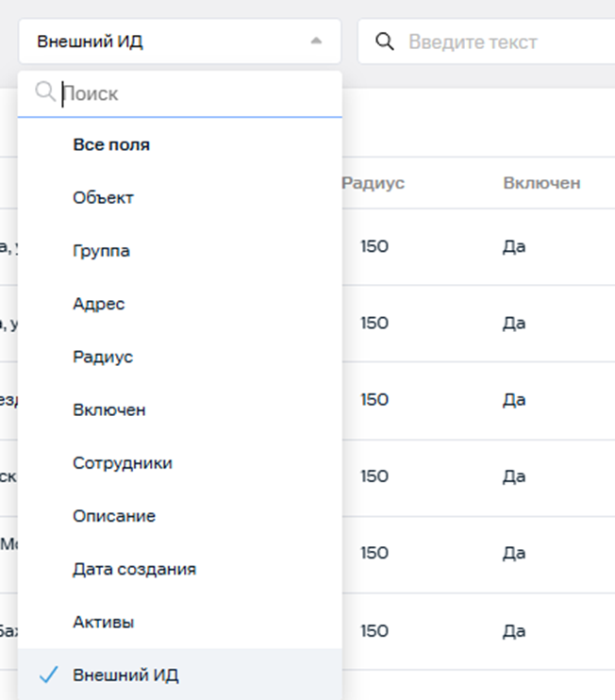Choose the "Объект" option in the list
This screenshot has height=700, width=615.
tap(104, 198)
